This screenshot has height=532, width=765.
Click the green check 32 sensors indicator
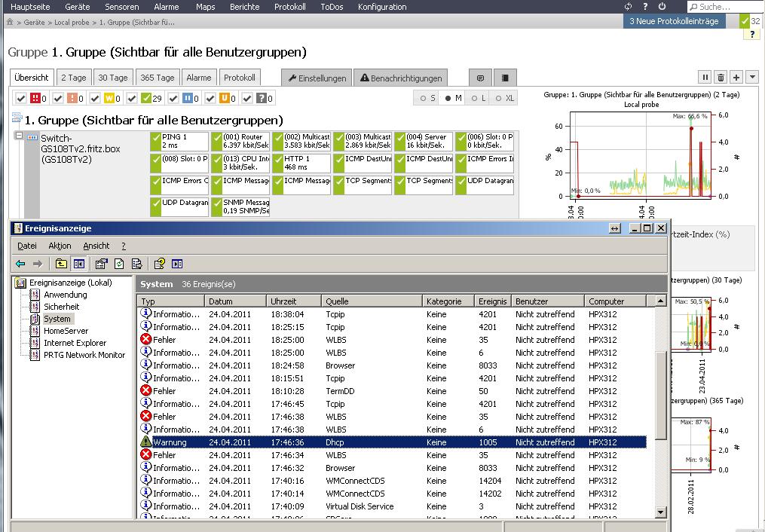pos(751,21)
